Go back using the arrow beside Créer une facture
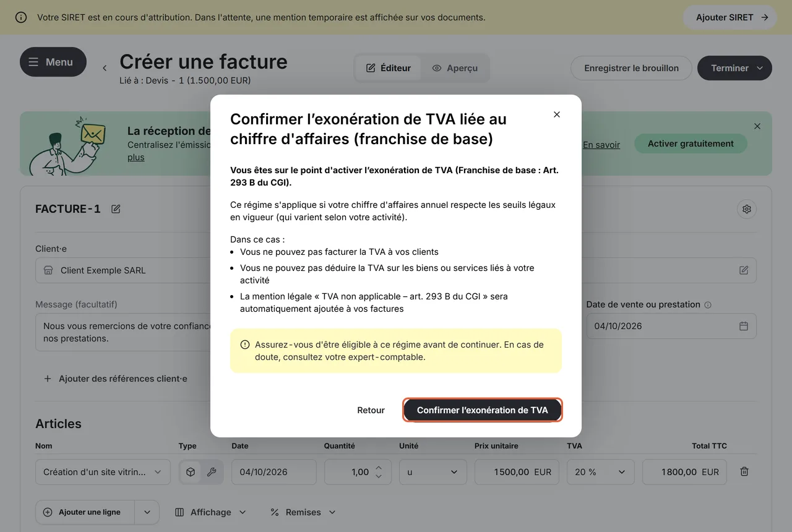The height and width of the screenshot is (532, 792). [105, 68]
